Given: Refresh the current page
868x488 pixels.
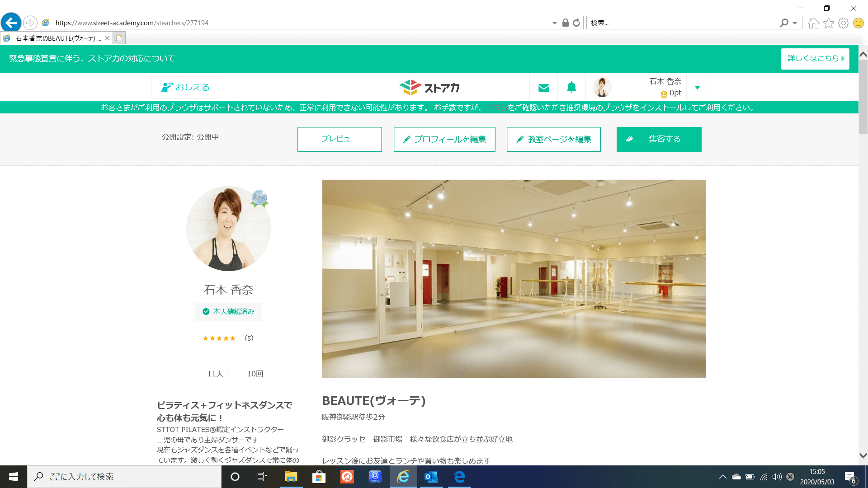Looking at the screenshot, I should [x=576, y=23].
